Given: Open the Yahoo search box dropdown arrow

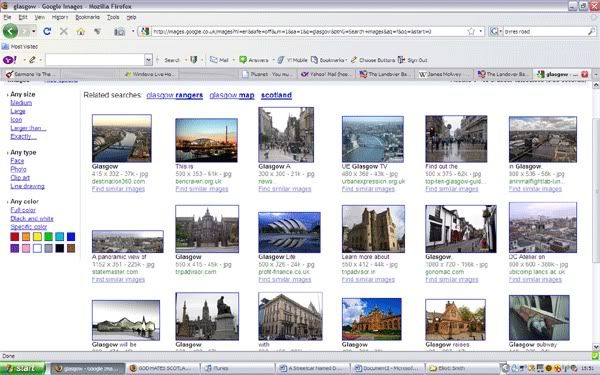Looking at the screenshot, I should coord(148,60).
